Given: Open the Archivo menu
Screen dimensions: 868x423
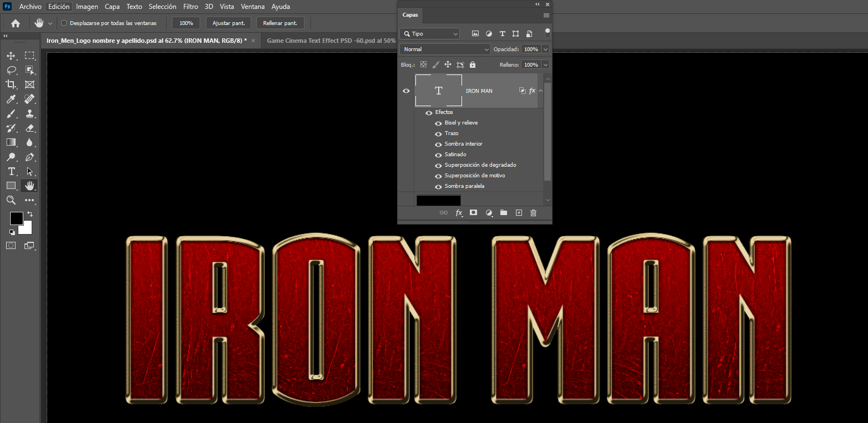Looking at the screenshot, I should (31, 7).
